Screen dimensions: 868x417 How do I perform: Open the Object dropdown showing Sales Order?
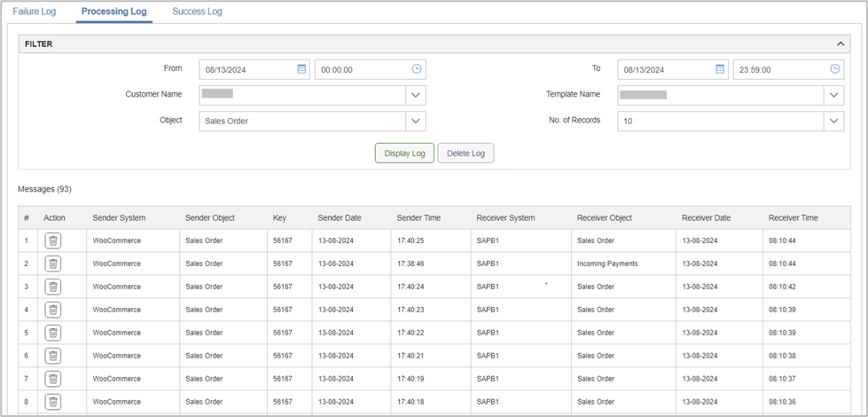416,122
